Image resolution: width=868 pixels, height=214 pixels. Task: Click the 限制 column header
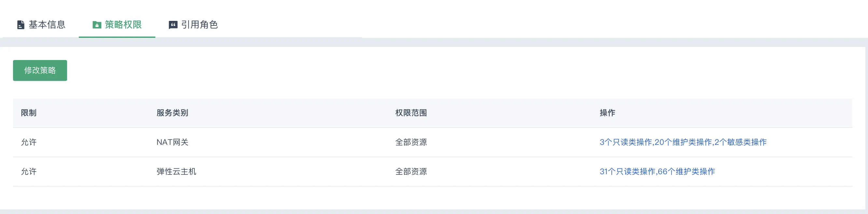click(29, 113)
